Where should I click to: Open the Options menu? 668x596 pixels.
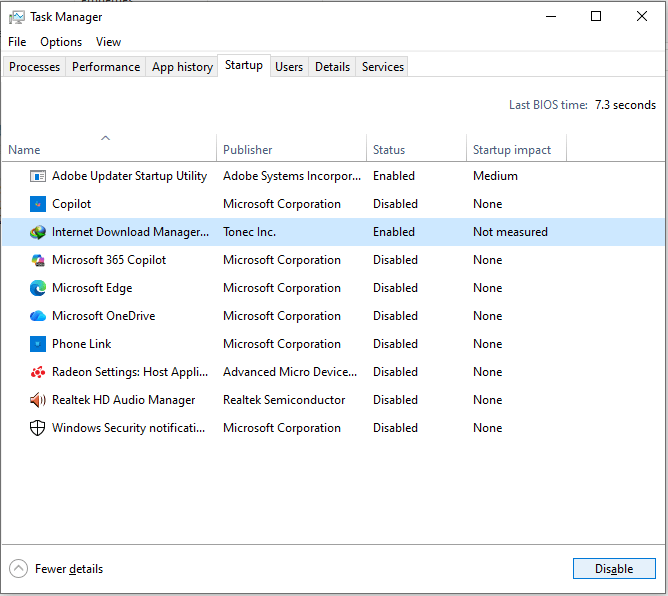click(61, 42)
